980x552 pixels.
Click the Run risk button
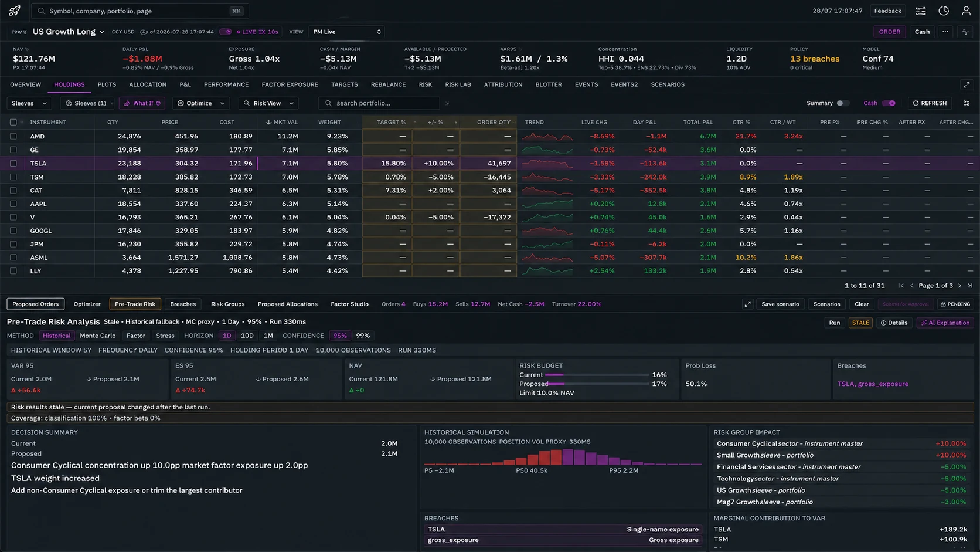point(834,323)
